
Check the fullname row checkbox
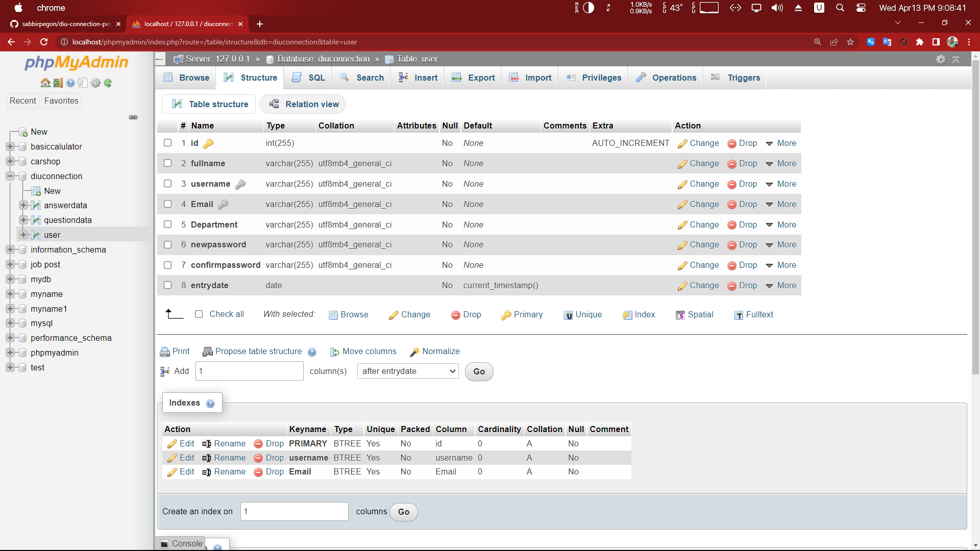(x=167, y=163)
